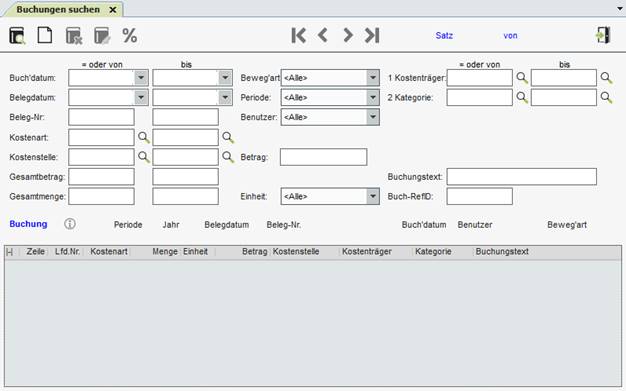Screen dimensions: 626x391
Task: Expand Belegdatum 'von' date dropdown
Action: click(x=141, y=97)
